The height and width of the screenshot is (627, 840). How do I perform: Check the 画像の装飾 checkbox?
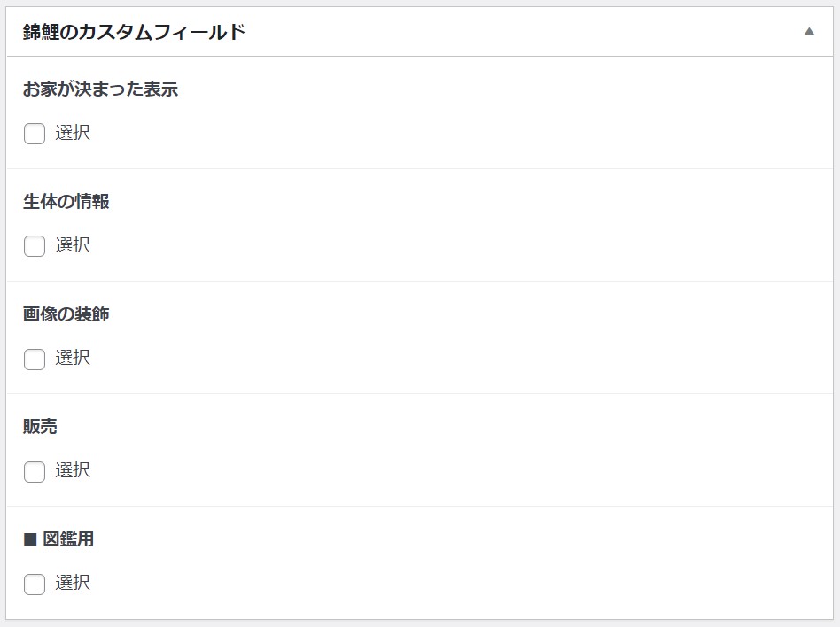pos(35,359)
